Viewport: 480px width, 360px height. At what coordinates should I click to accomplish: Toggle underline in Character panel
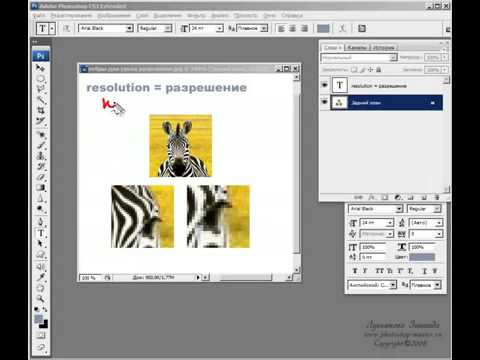point(424,271)
